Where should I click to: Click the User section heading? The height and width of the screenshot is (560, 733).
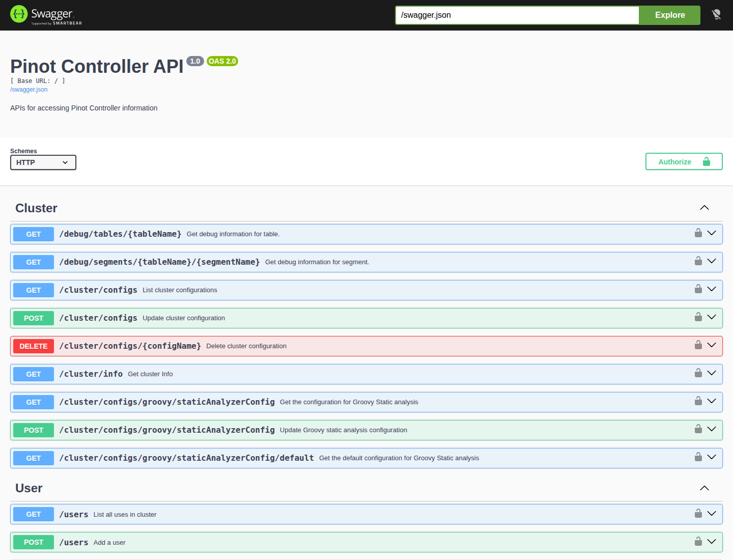point(29,488)
